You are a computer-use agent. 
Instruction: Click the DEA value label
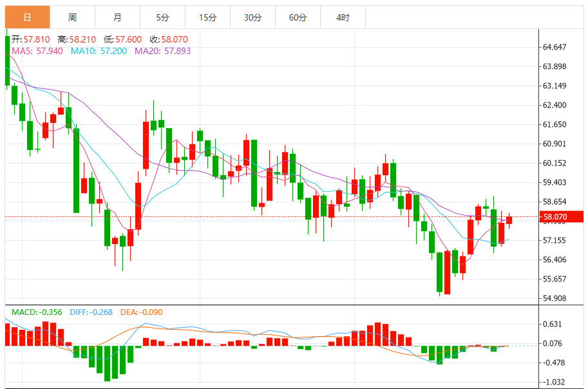pyautogui.click(x=141, y=312)
